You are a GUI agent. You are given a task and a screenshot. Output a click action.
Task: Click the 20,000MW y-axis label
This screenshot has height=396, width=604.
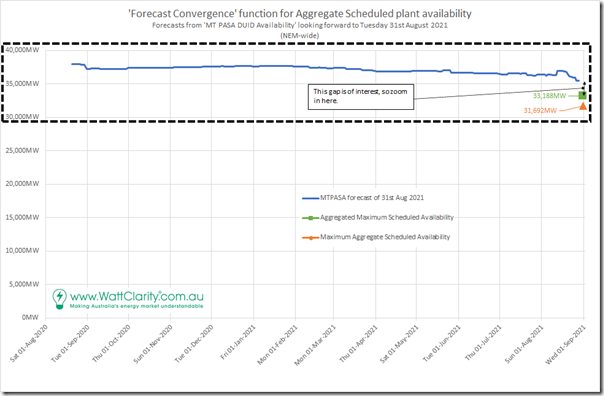click(x=22, y=184)
